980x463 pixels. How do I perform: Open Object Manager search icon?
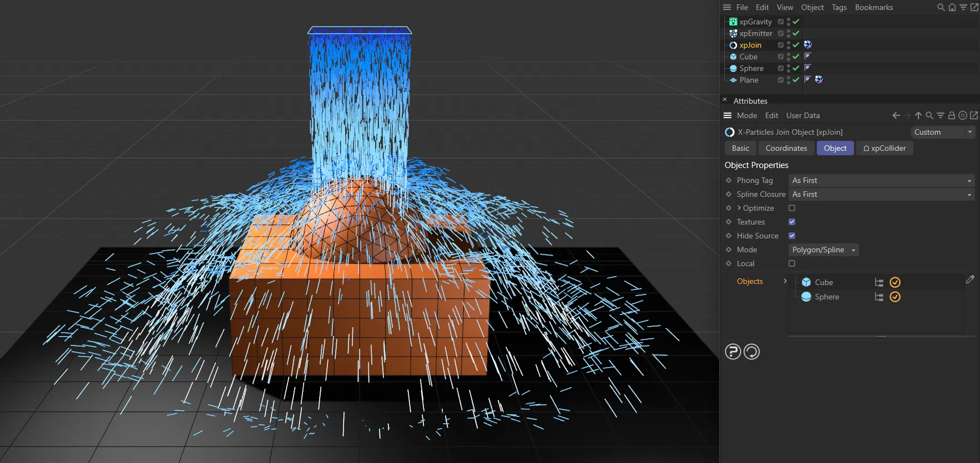(941, 7)
